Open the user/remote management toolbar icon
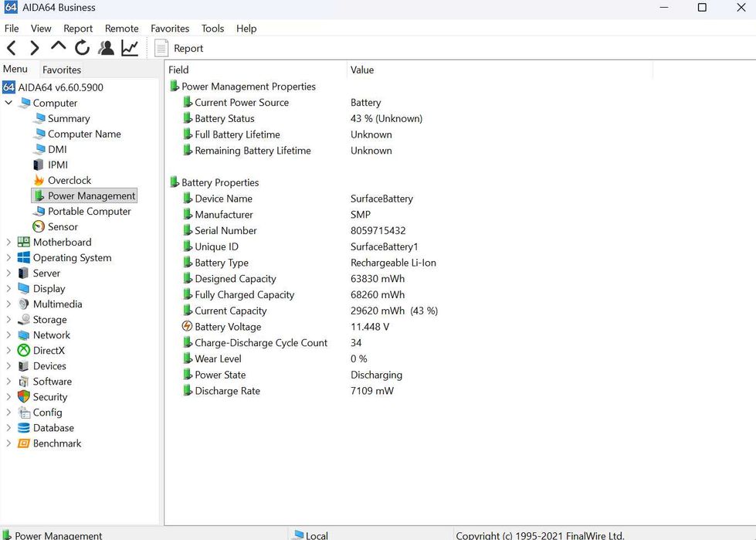The width and height of the screenshot is (756, 540). point(106,48)
